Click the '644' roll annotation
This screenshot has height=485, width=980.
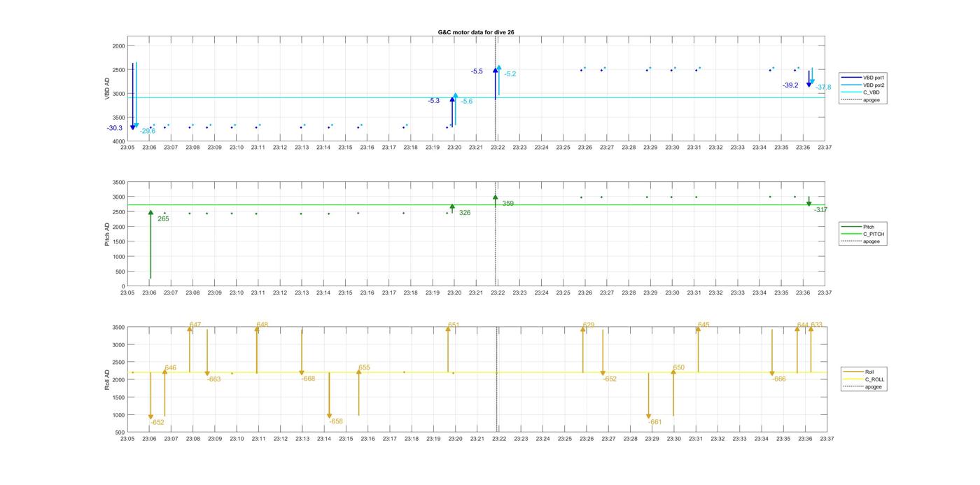click(803, 325)
